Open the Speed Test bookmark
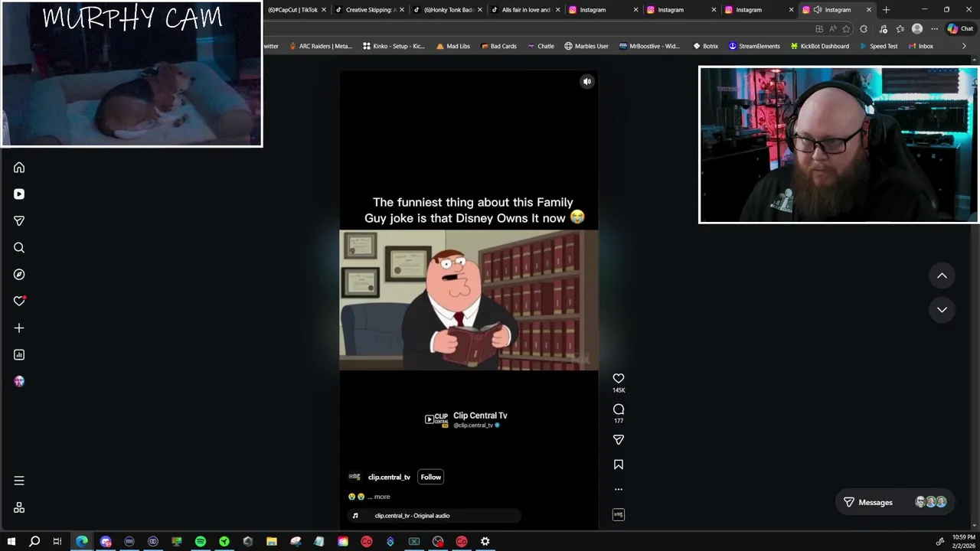This screenshot has width=980, height=551. point(878,47)
